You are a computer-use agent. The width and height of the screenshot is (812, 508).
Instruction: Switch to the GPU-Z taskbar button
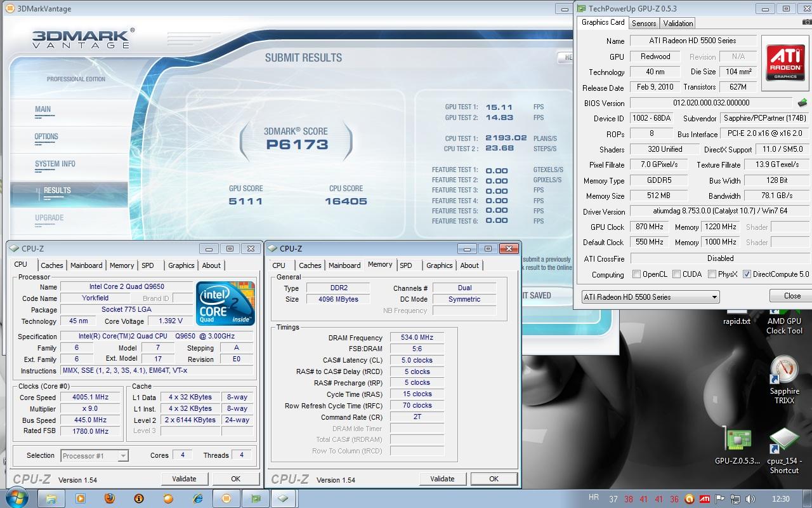(256, 498)
